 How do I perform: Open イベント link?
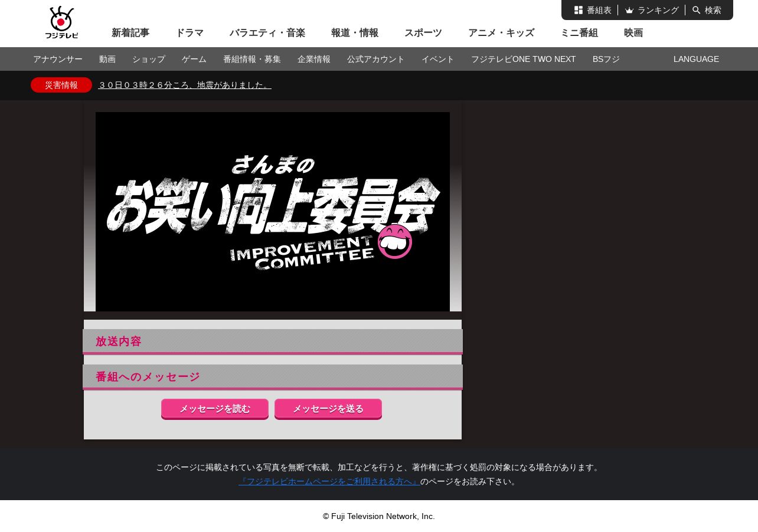[x=438, y=59]
